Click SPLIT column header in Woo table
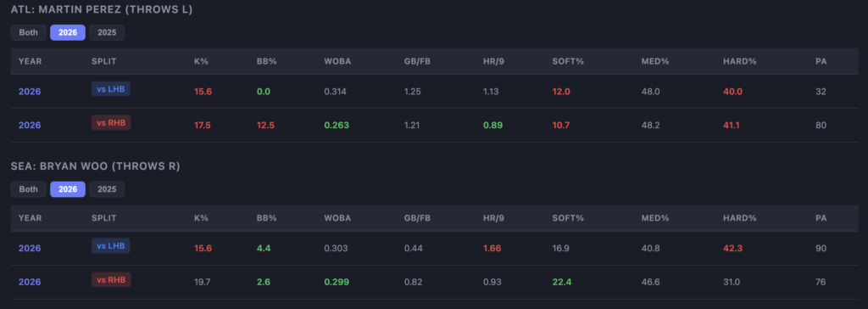868x309 pixels. 104,218
